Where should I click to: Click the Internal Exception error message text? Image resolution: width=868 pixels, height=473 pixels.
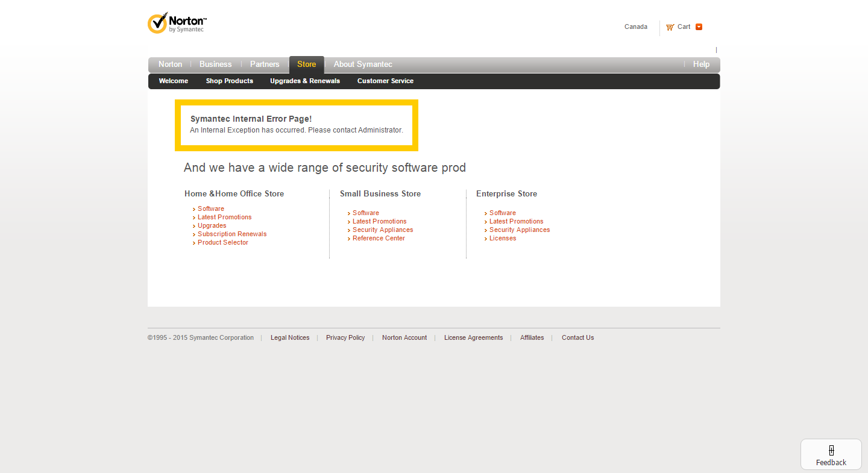tap(297, 130)
